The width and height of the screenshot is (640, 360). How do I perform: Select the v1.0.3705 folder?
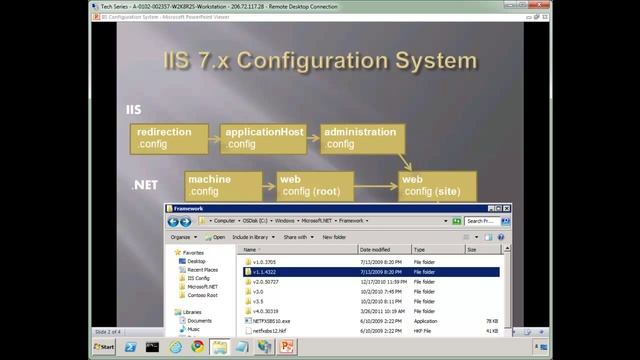264,262
